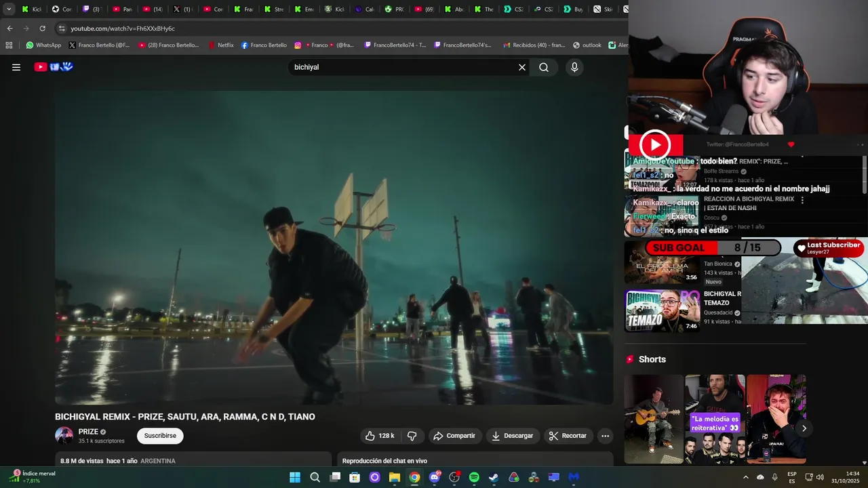868x488 pixels.
Task: Open Task View from the taskbar
Action: 335,477
